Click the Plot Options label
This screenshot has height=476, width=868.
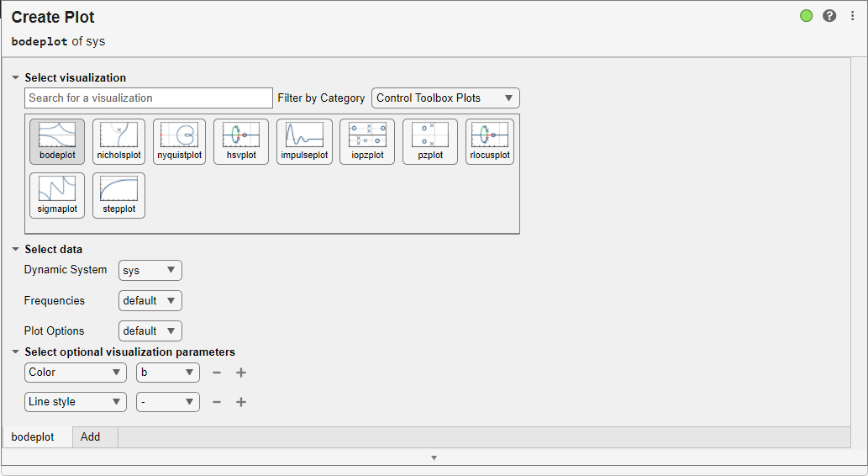point(55,331)
